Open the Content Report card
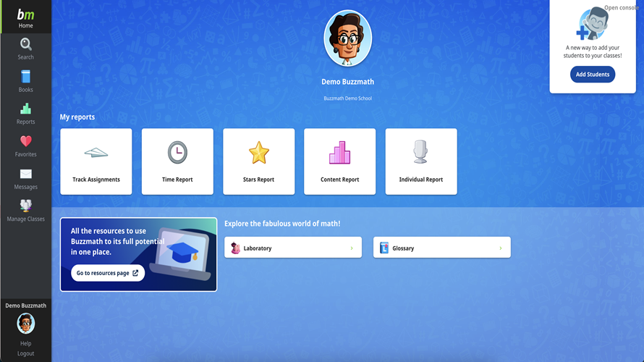 (x=339, y=161)
